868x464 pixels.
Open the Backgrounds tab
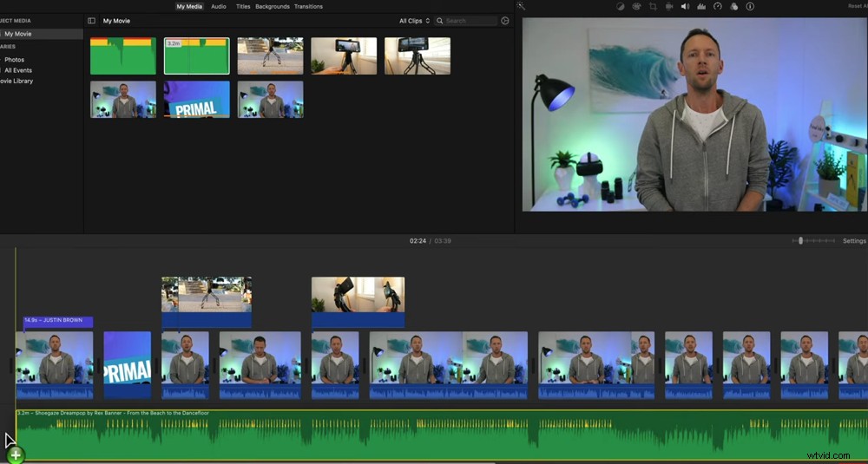coord(273,7)
